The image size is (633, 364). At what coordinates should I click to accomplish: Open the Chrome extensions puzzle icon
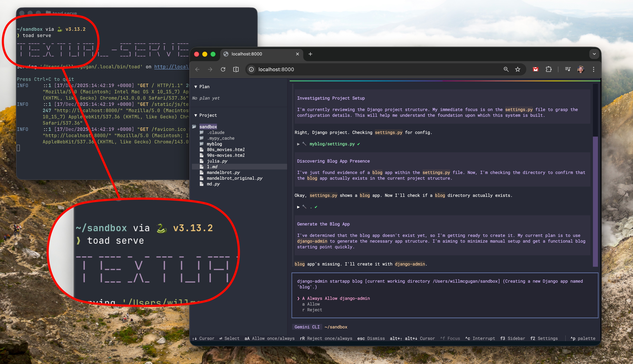pyautogui.click(x=549, y=69)
